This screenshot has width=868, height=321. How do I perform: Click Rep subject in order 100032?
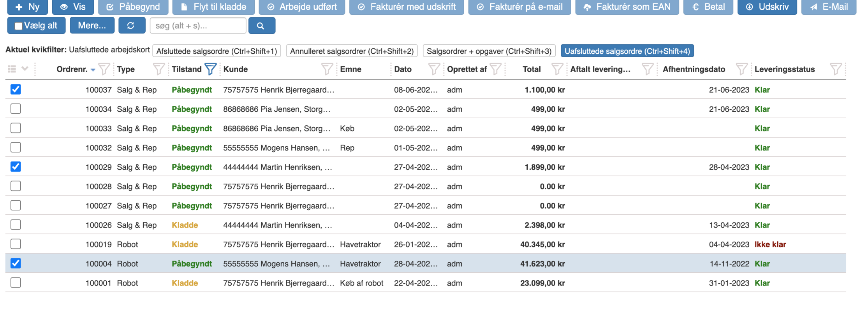pos(347,148)
